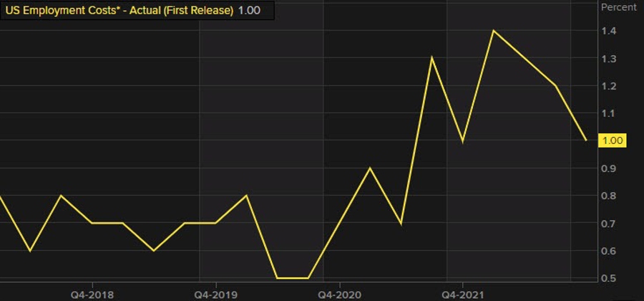The width and height of the screenshot is (644, 301).
Task: Click the 0.9 y-axis tick label
Action: click(609, 168)
